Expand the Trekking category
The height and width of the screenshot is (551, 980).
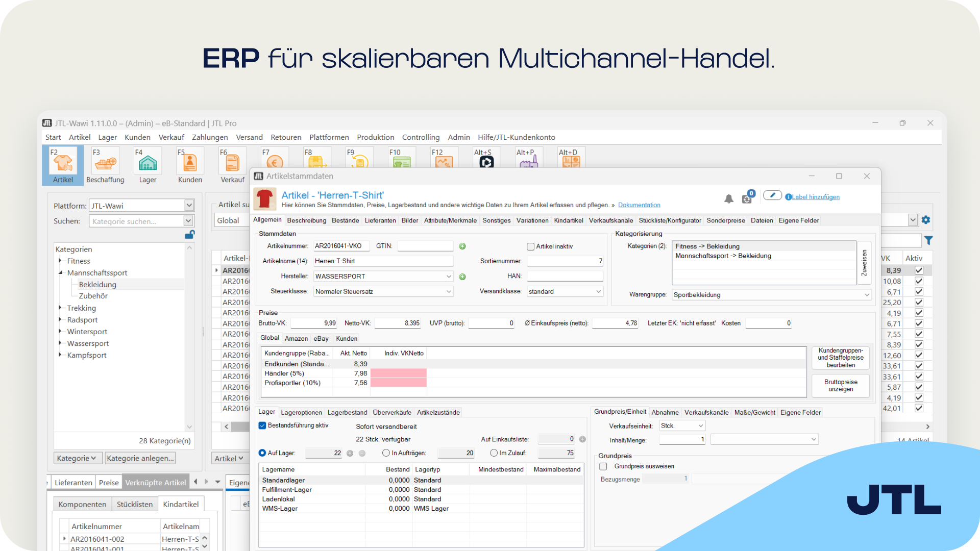click(x=60, y=308)
